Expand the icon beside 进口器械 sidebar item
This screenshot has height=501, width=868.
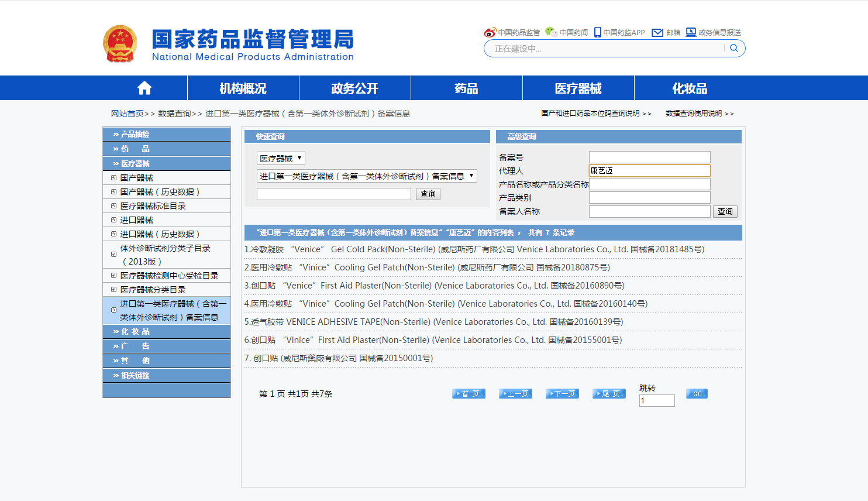(x=113, y=219)
